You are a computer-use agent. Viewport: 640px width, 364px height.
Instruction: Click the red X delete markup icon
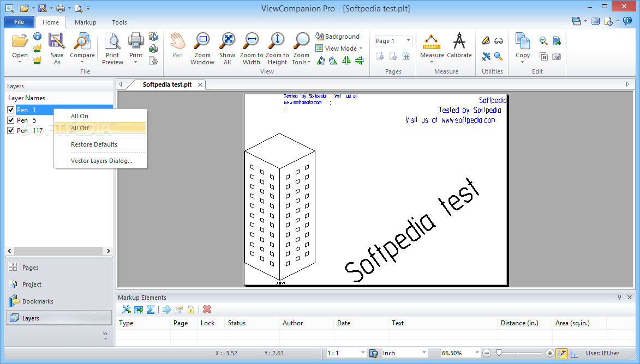pos(207,310)
